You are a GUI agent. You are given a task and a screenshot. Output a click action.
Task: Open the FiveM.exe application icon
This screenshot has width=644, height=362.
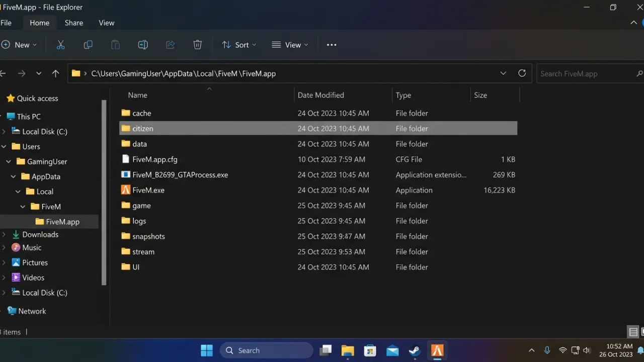click(x=126, y=190)
